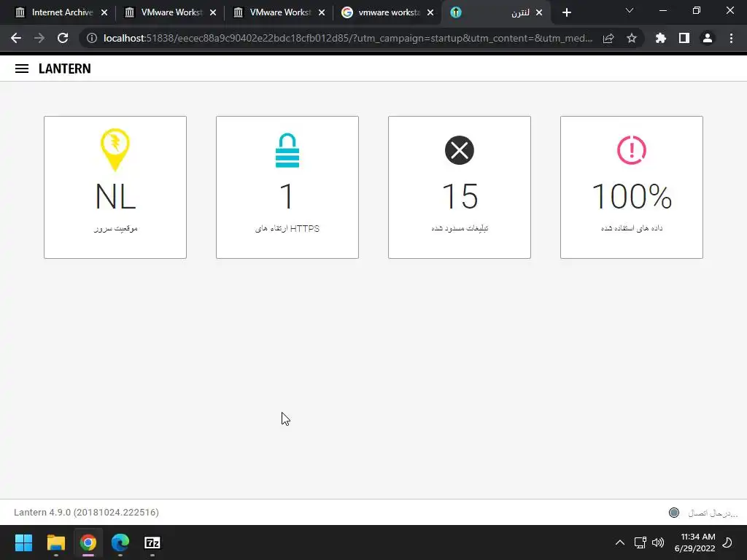Open Chrome profile avatar
Screen dimensions: 747x560
(x=708, y=38)
